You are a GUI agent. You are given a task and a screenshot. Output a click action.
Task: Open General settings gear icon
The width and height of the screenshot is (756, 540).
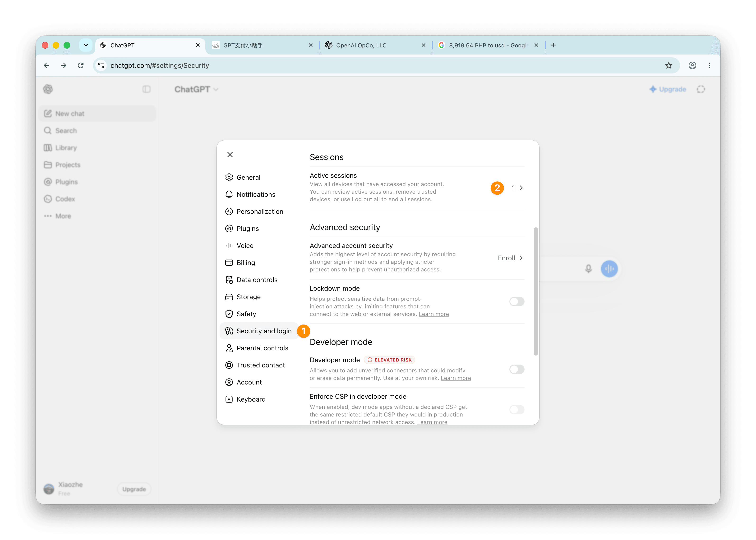[x=229, y=177]
